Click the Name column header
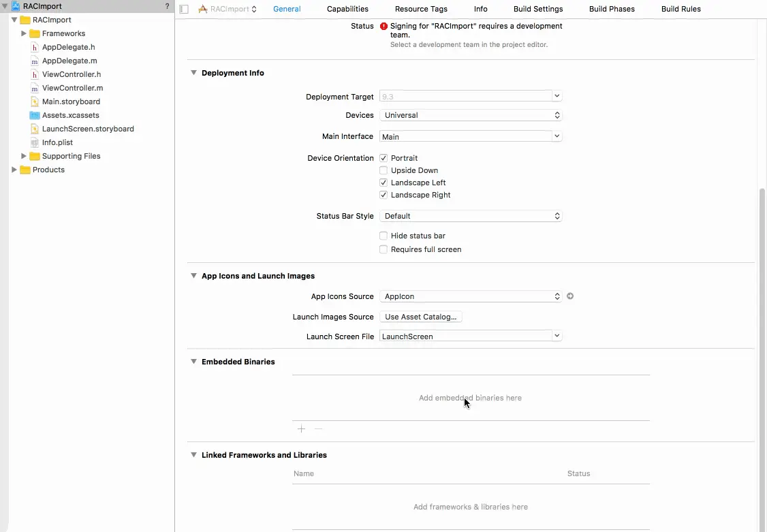767x532 pixels. tap(304, 474)
